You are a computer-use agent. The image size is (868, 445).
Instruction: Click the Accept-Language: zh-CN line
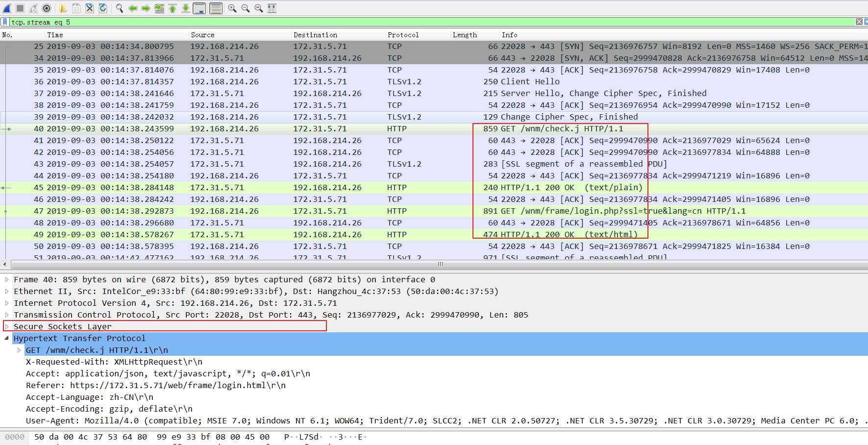click(x=90, y=397)
